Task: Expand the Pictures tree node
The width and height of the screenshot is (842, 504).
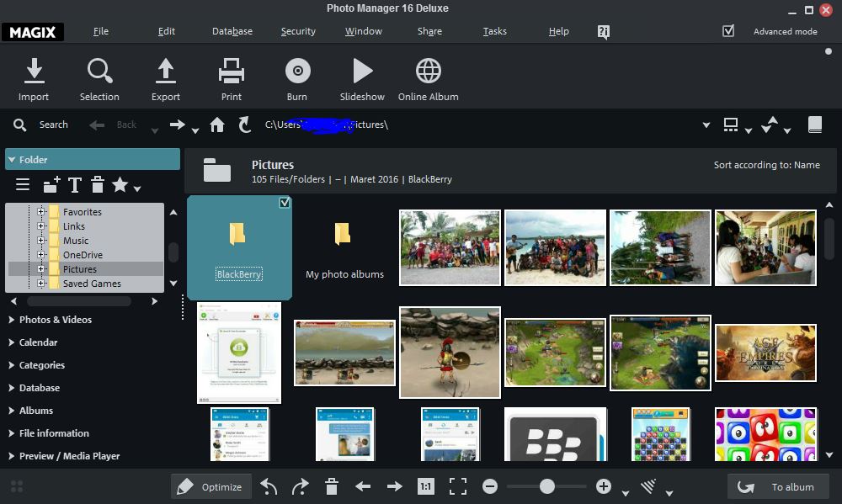Action: click(x=40, y=269)
